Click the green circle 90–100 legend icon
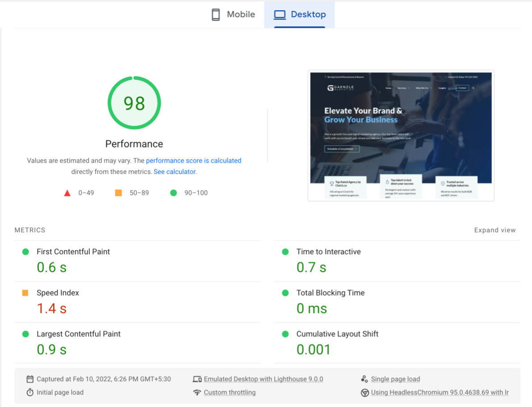532x407 pixels. point(173,193)
